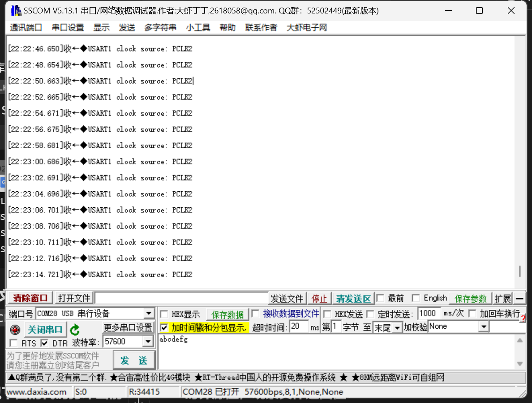Click the 停止 button
Image resolution: width=532 pixels, height=403 pixels.
(x=319, y=299)
